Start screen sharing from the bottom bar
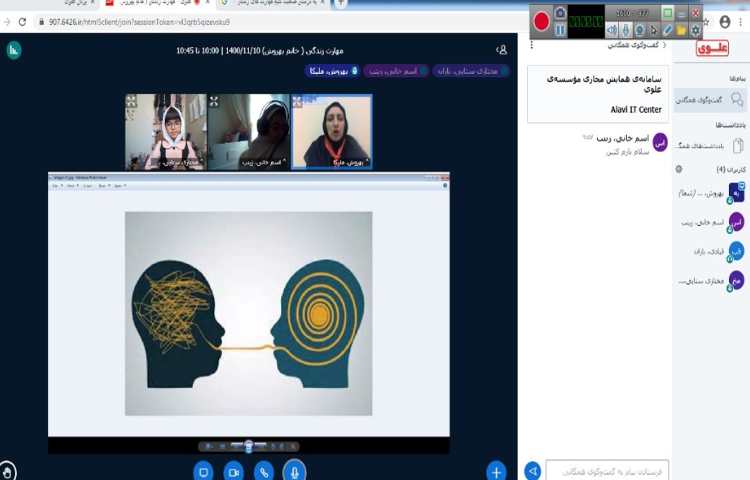 click(x=203, y=472)
